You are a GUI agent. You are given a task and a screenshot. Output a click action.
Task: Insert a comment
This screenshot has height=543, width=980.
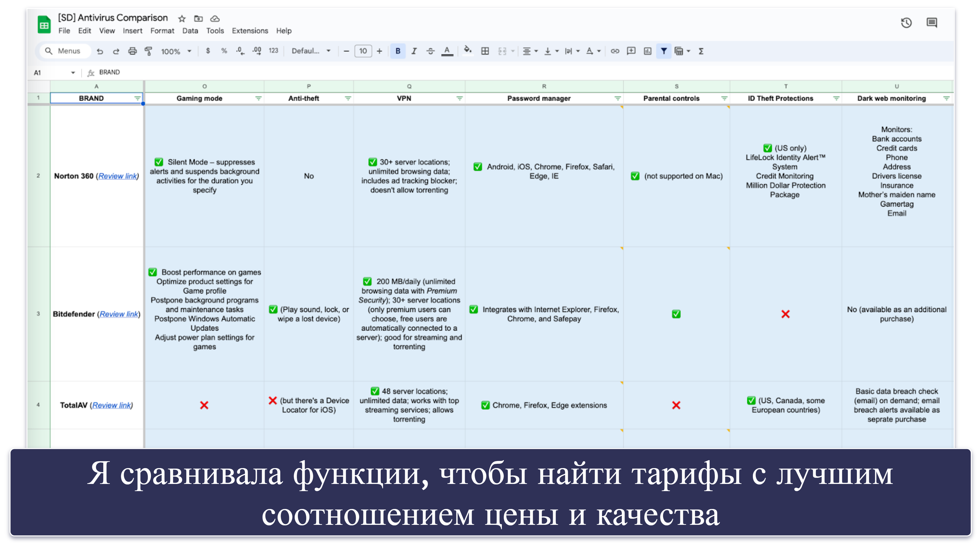tap(631, 51)
